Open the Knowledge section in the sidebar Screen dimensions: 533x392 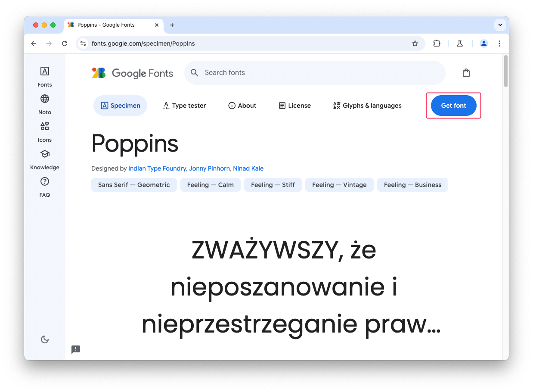pyautogui.click(x=44, y=159)
